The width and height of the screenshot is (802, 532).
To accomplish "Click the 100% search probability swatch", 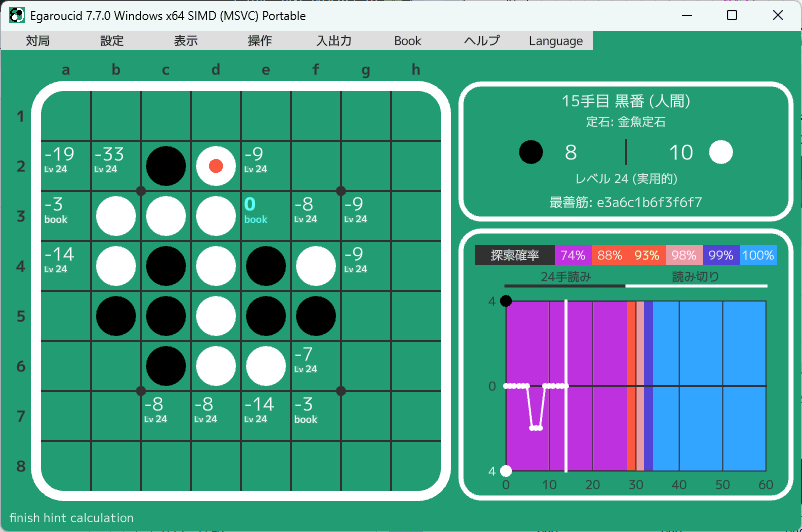I will [x=758, y=255].
